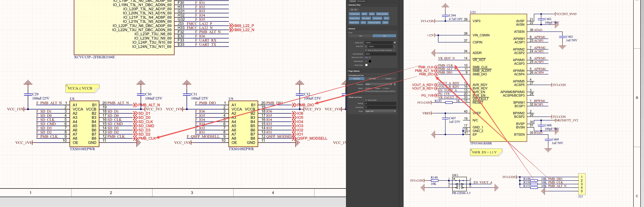This screenshot has height=207, width=644.
Task: Open the Document Font Arial, 10 link
Action: [367, 57]
